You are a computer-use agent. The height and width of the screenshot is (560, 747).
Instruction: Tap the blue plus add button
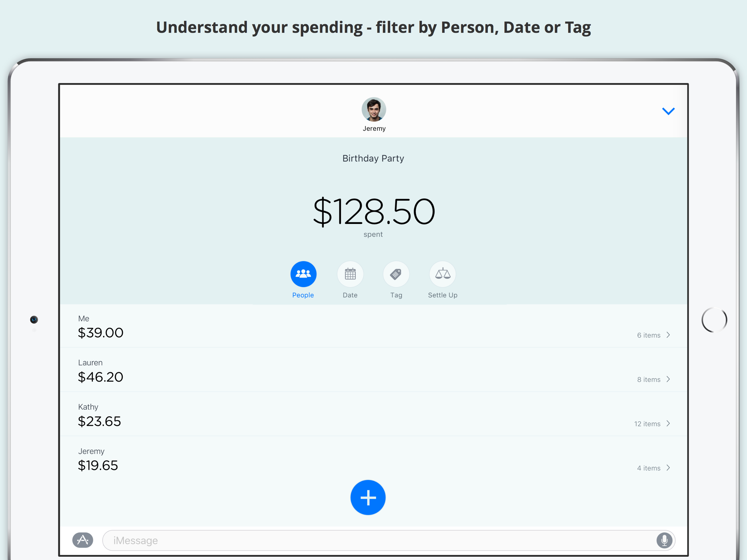pos(368,497)
